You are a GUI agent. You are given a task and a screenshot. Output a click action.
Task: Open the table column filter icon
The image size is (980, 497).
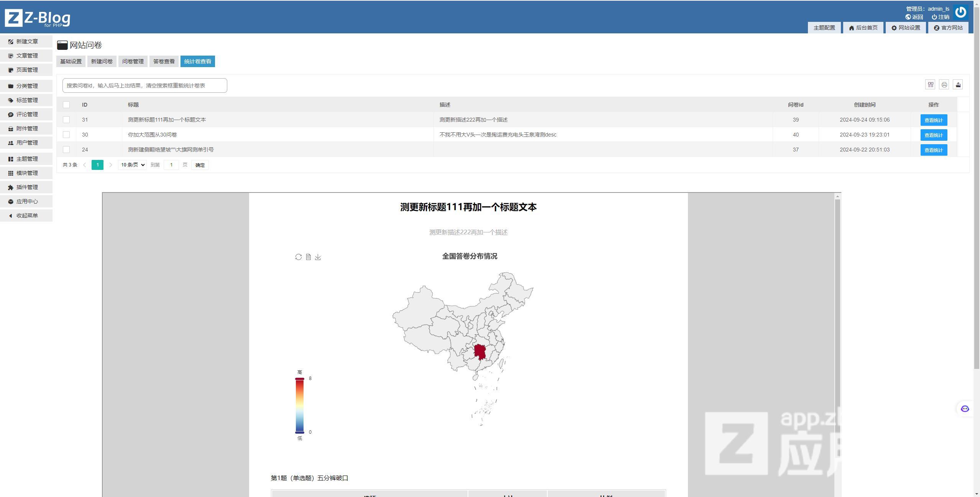tap(930, 85)
